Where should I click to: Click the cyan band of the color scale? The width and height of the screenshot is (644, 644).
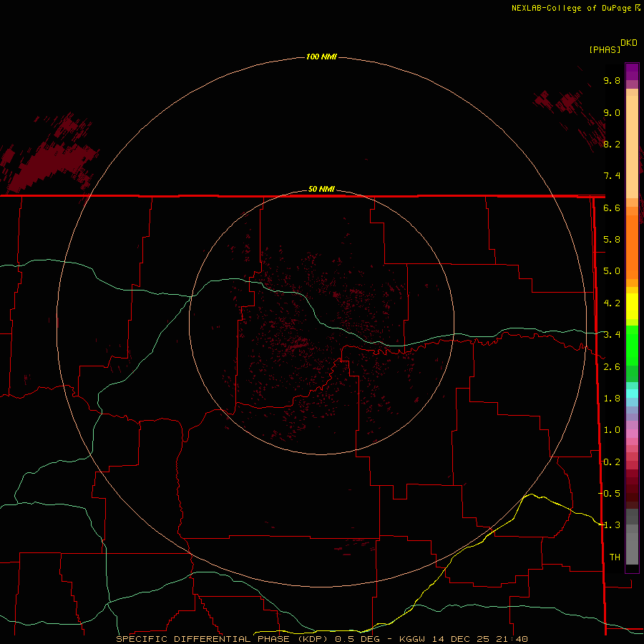click(x=632, y=394)
